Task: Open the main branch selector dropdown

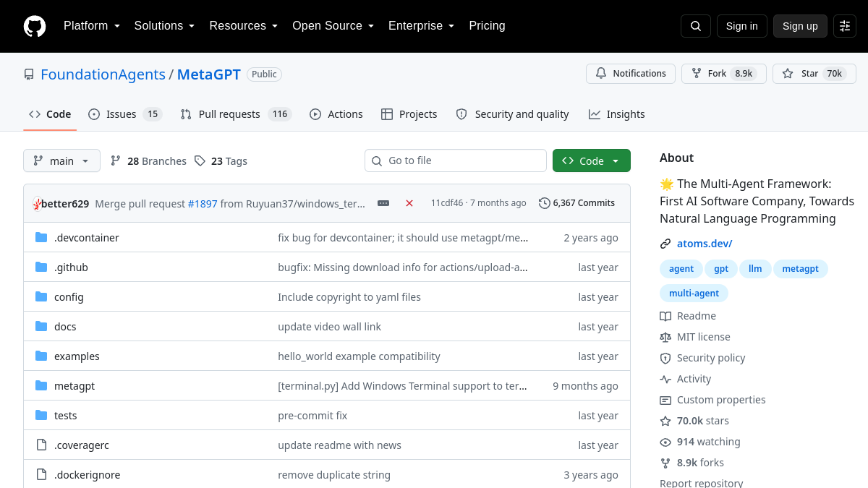Action: click(x=61, y=160)
